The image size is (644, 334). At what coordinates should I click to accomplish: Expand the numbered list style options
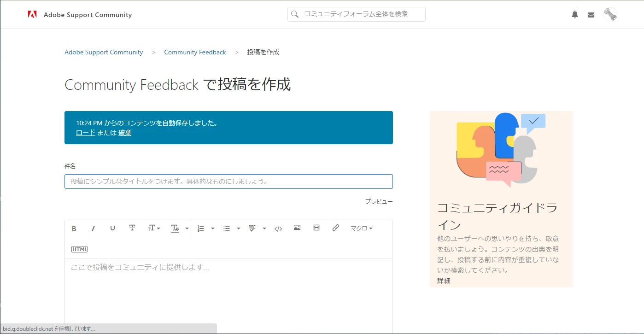(x=213, y=229)
